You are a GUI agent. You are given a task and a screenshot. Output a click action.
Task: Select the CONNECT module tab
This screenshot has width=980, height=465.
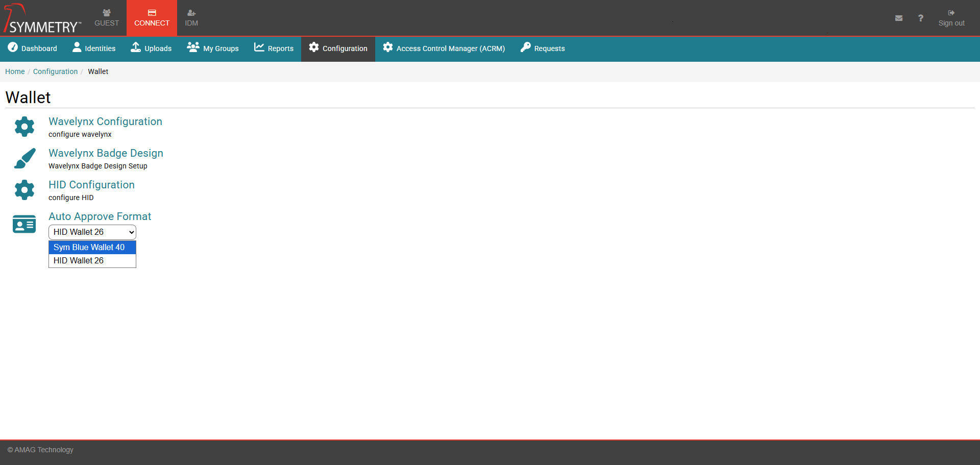[152, 18]
